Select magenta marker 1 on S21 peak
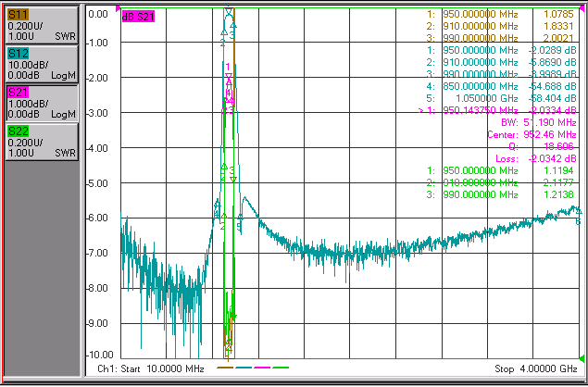The height and width of the screenshot is (387, 588). coord(229,77)
